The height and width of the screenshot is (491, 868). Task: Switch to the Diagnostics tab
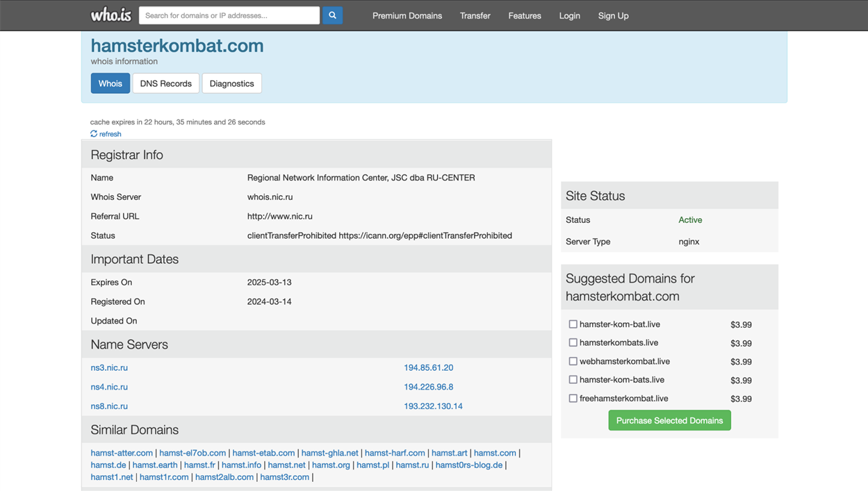tap(232, 83)
